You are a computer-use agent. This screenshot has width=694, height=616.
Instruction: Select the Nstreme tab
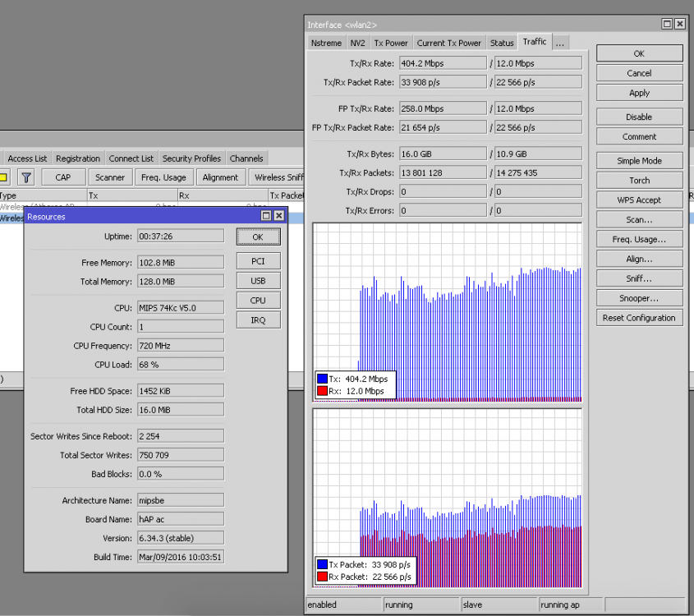(x=327, y=43)
